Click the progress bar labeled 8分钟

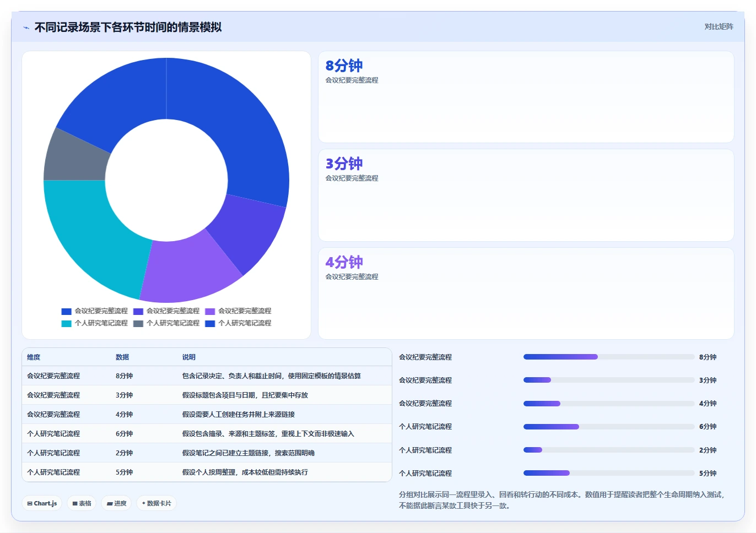[609, 357]
